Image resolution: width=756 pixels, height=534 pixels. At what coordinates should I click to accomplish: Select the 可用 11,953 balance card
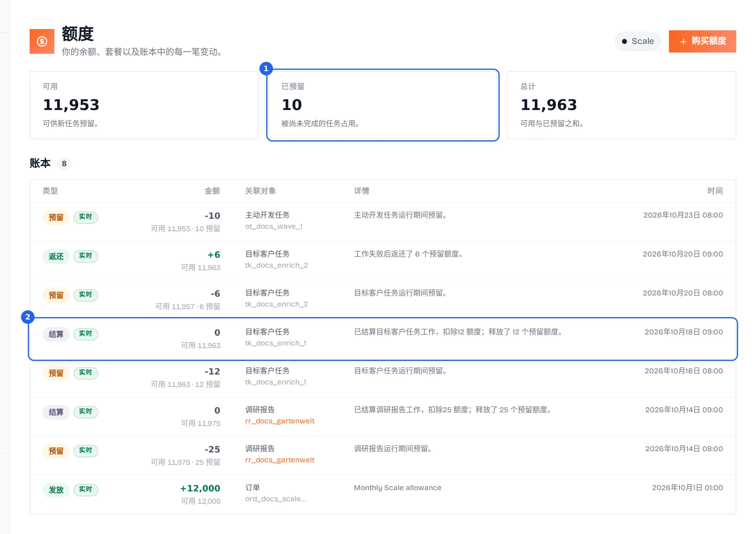[x=144, y=105]
